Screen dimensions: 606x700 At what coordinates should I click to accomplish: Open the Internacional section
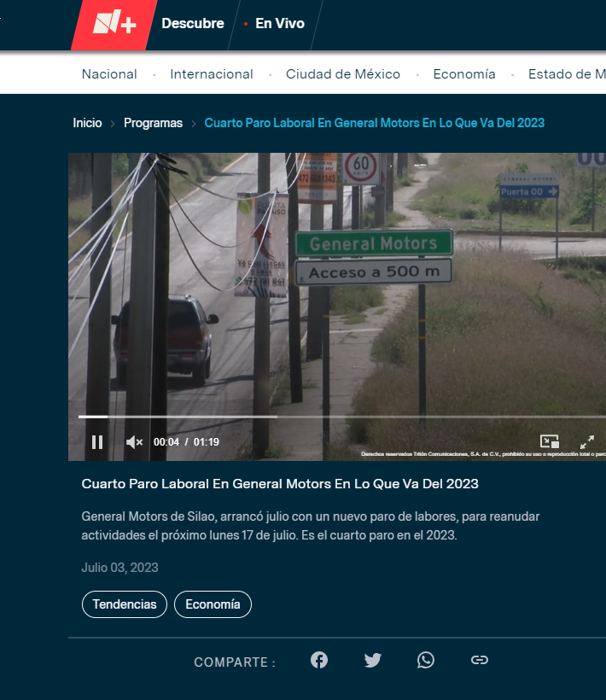[212, 74]
